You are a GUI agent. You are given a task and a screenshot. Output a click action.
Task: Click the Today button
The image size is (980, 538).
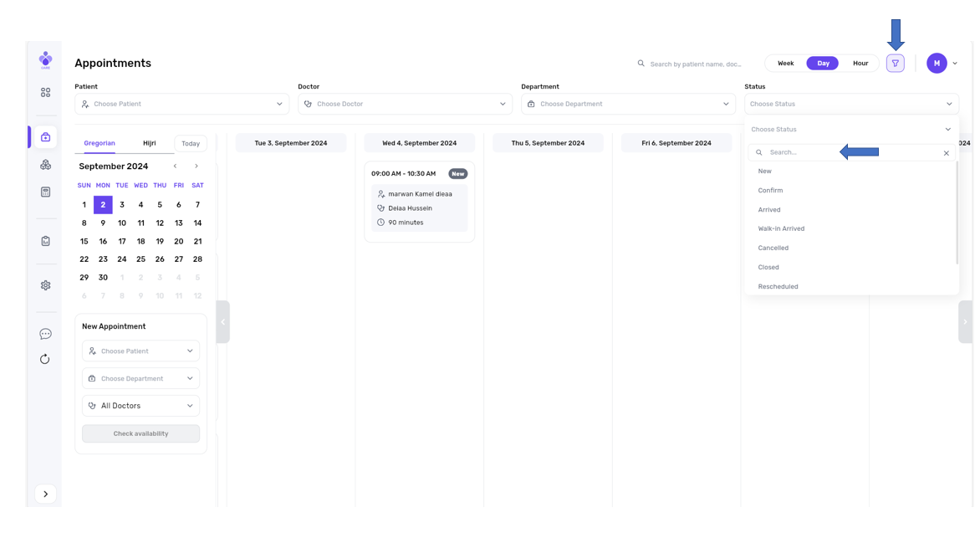(x=191, y=144)
